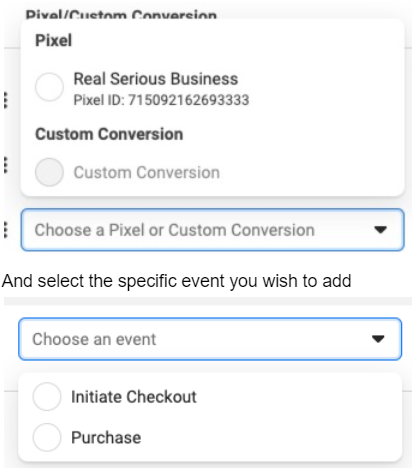Click the Pixel ID 715092162693333 text
Viewport: 412px width, 468px height.
click(161, 100)
